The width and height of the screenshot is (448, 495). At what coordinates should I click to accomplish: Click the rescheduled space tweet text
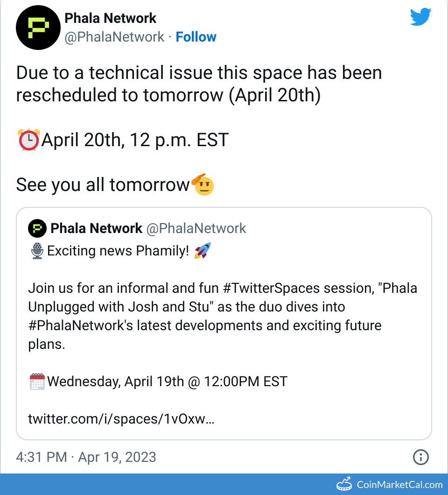(x=199, y=84)
